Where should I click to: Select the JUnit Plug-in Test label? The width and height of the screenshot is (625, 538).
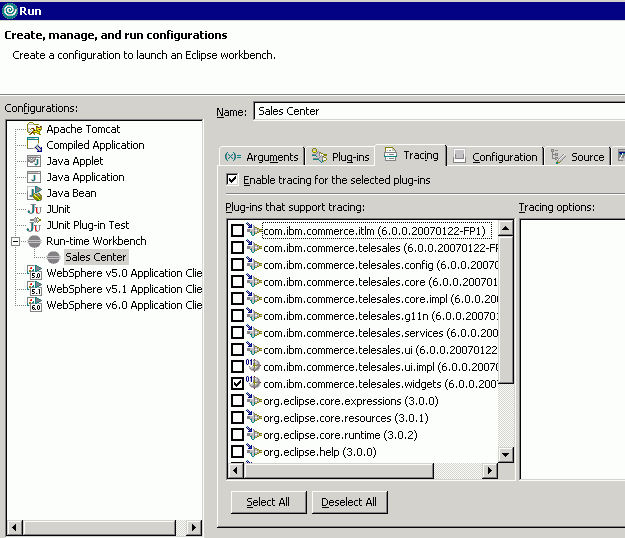pos(88,225)
